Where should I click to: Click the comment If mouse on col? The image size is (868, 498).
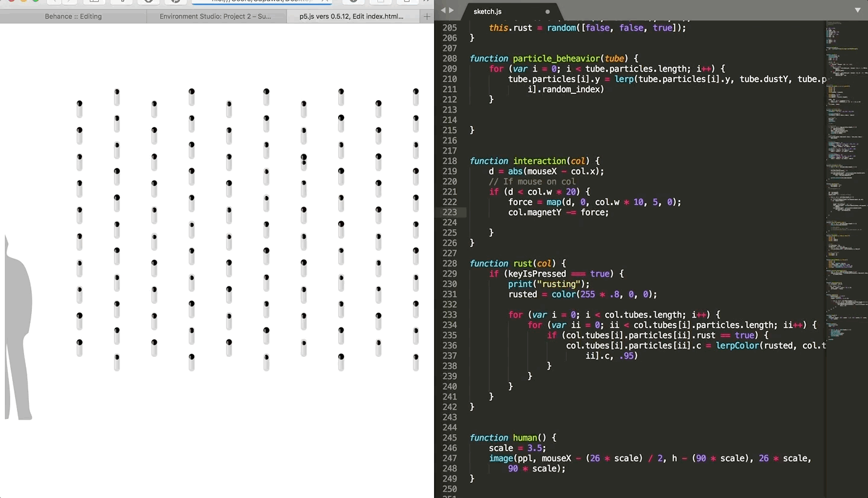[x=532, y=181]
